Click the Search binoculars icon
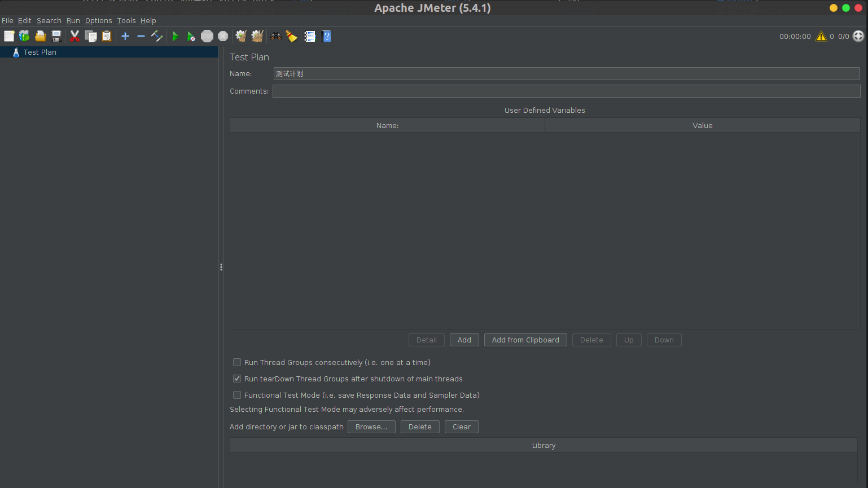 click(x=276, y=36)
